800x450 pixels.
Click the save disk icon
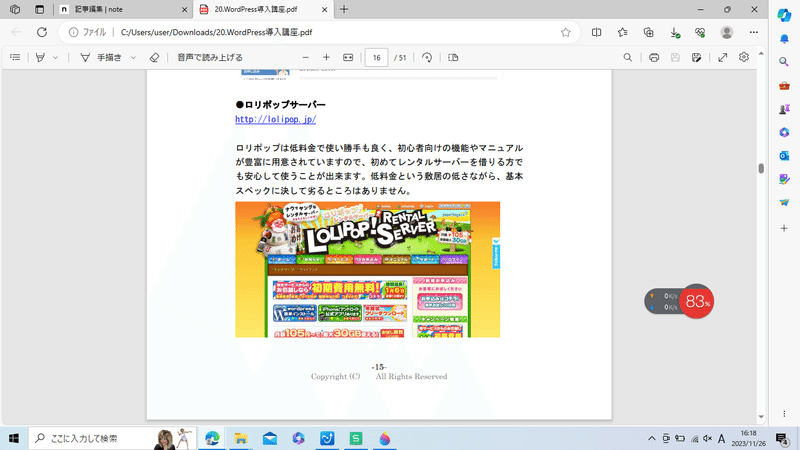(675, 58)
